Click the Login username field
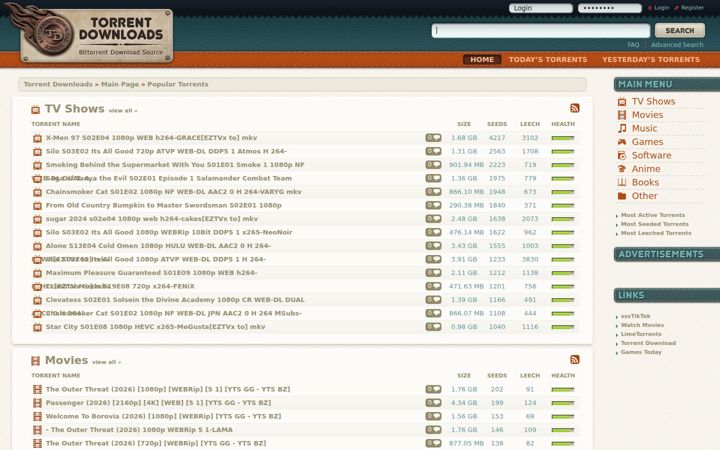 tap(540, 8)
